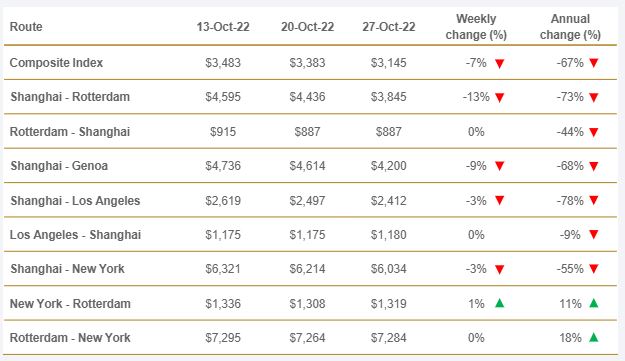Click the red arrow next to -73% annual change

point(594,97)
